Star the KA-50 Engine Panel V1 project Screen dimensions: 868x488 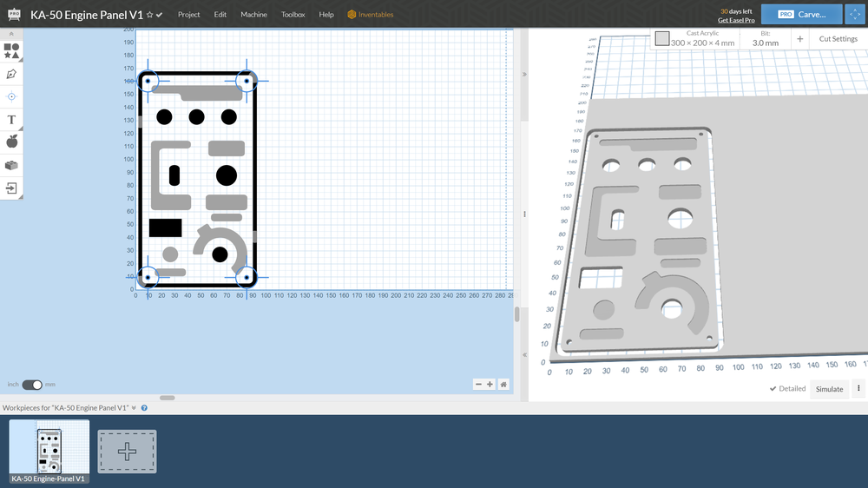click(x=149, y=15)
